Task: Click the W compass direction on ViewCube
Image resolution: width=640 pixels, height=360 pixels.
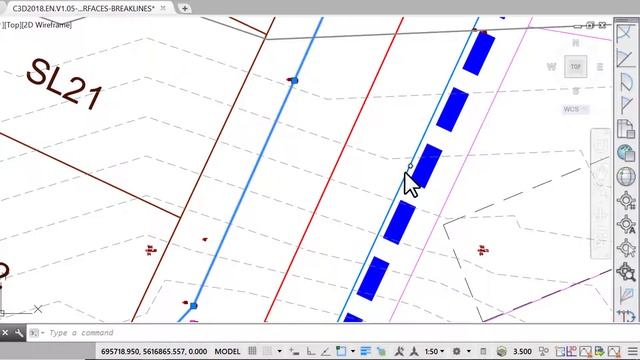Action: pyautogui.click(x=551, y=67)
